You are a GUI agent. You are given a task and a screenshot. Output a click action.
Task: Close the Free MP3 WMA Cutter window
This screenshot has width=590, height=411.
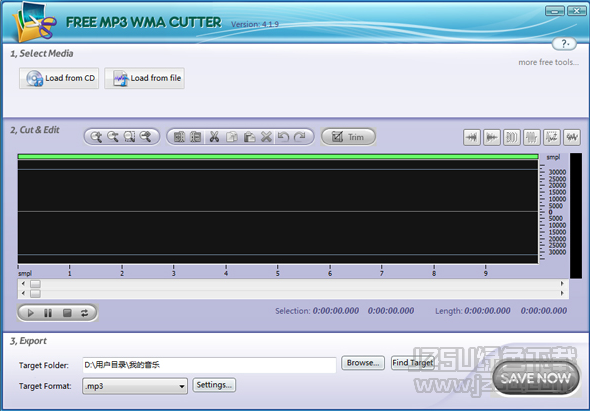576,11
